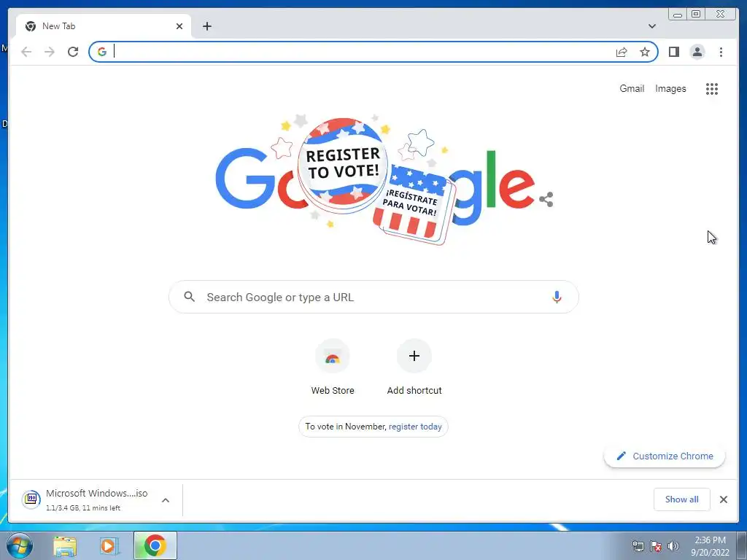Image resolution: width=747 pixels, height=560 pixels.
Task: Open Gmail link
Action: point(632,88)
